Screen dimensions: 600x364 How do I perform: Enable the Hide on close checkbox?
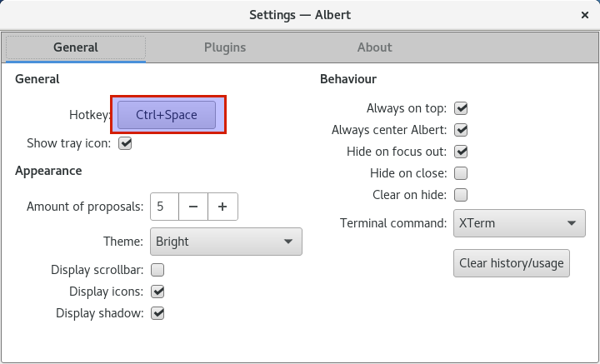461,173
